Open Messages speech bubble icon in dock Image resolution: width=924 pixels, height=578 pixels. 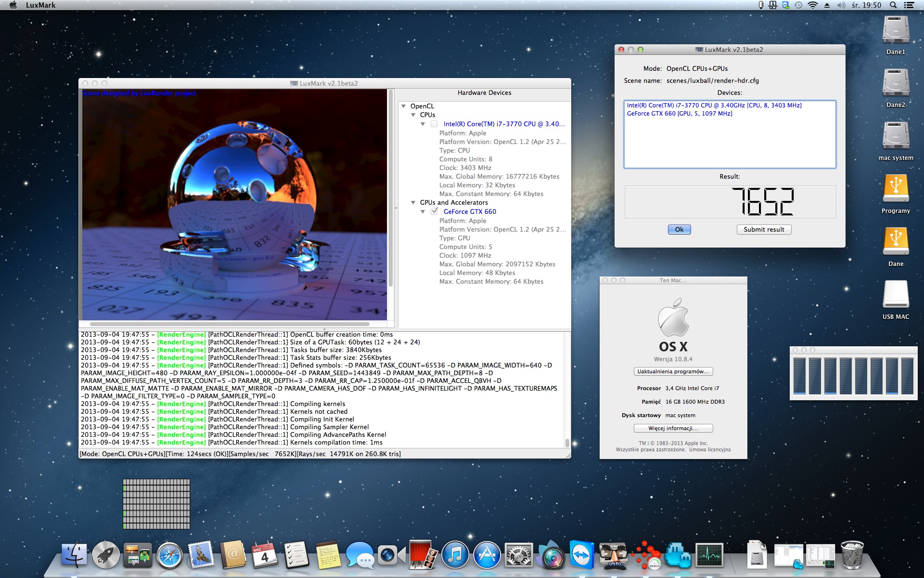[359, 554]
